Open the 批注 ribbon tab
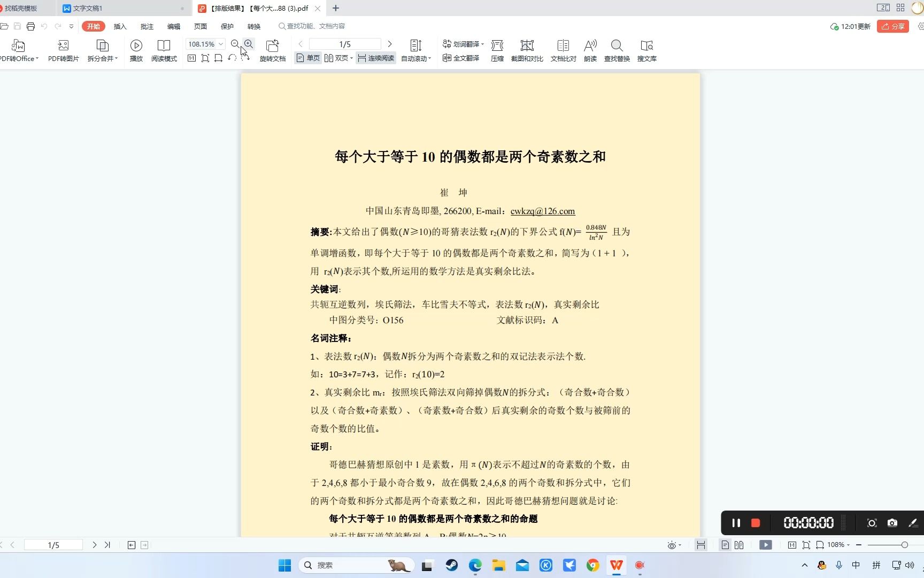Viewport: 924px width, 578px height. tap(147, 26)
